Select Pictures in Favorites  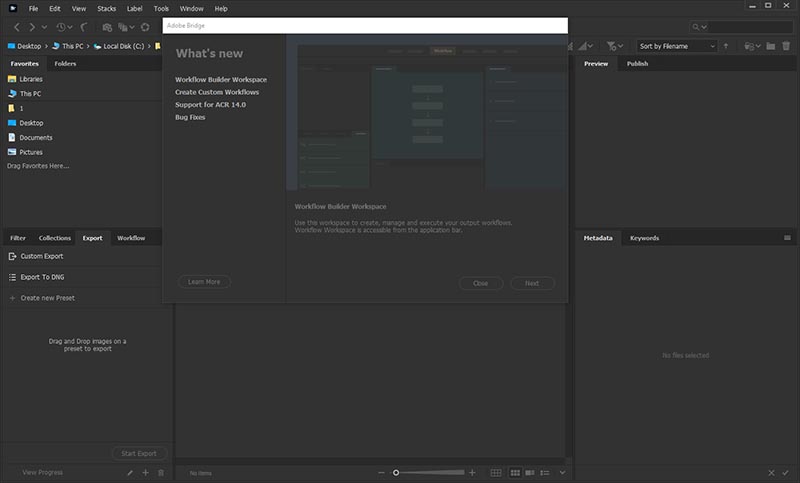tap(25, 152)
